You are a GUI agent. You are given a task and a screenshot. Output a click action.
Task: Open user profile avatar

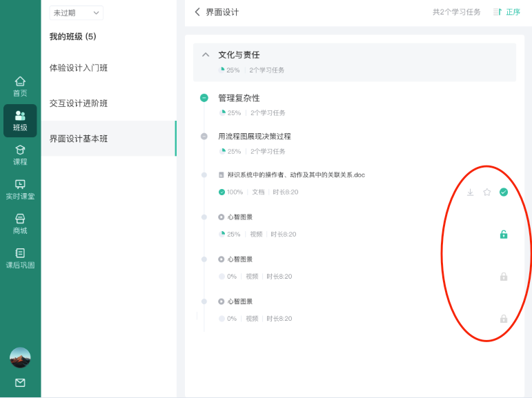20,357
